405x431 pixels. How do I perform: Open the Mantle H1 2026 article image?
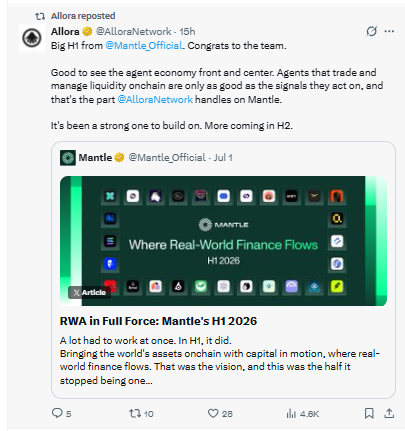(x=223, y=241)
